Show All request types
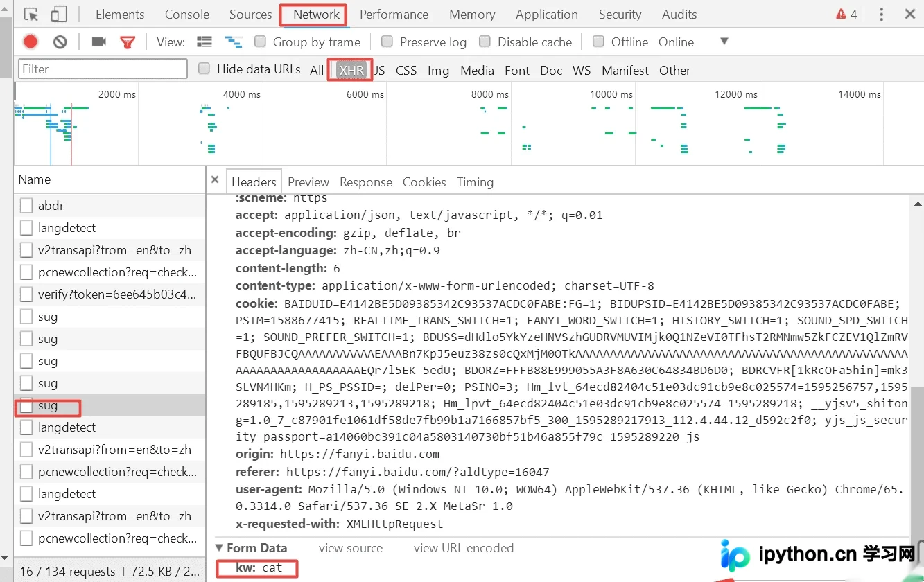Screen dimensions: 924x582 (317, 70)
